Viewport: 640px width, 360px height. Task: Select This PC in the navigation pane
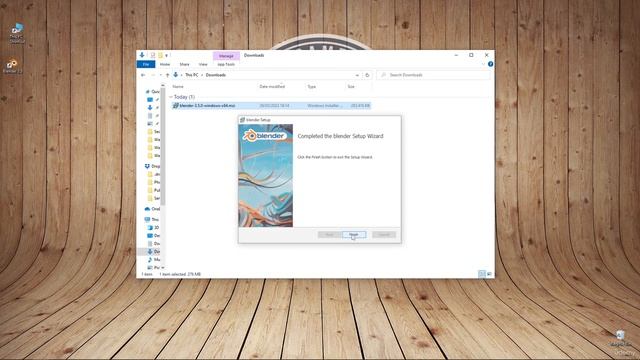[153, 219]
